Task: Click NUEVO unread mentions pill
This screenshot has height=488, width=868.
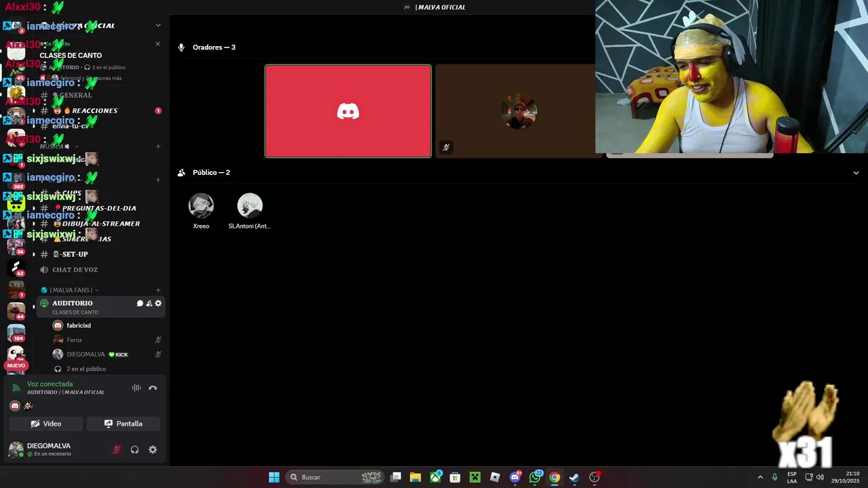Action: tap(16, 365)
